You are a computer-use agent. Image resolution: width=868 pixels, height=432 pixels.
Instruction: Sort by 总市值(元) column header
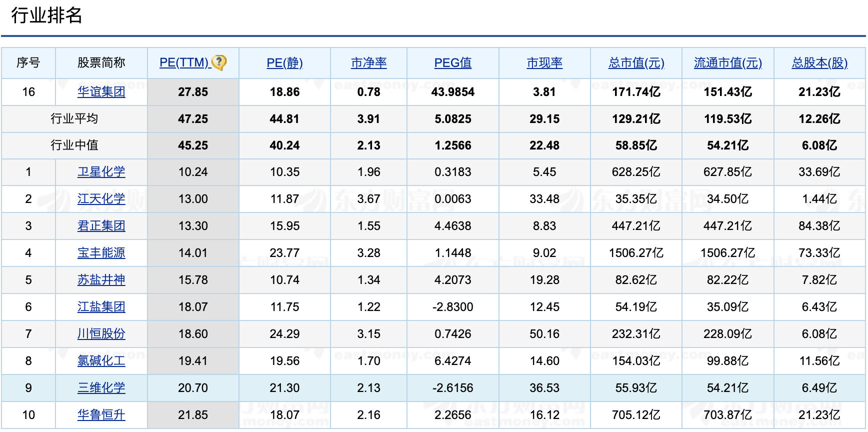coord(636,63)
